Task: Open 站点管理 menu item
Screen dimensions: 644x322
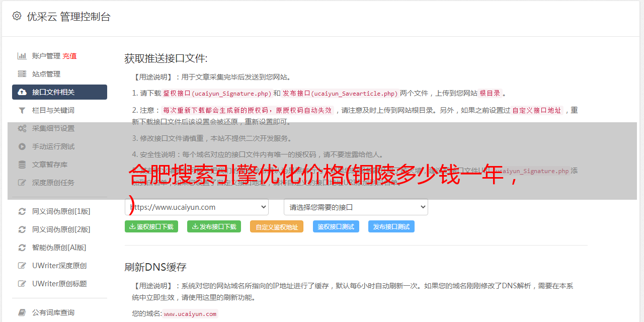Action: [59, 74]
